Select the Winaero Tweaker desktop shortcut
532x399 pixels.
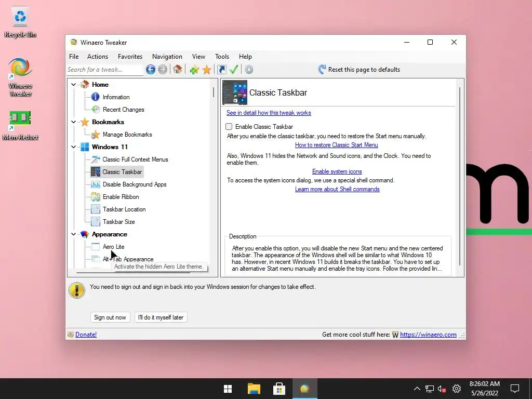click(20, 77)
